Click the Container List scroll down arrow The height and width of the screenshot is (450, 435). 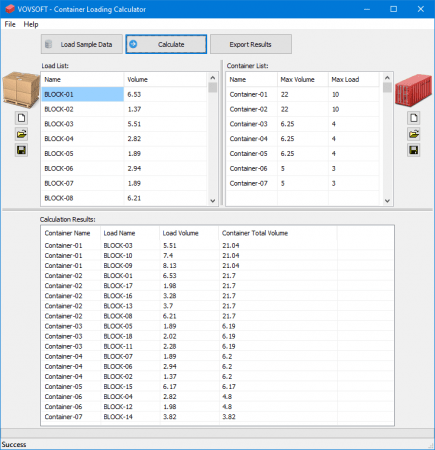[x=387, y=201]
